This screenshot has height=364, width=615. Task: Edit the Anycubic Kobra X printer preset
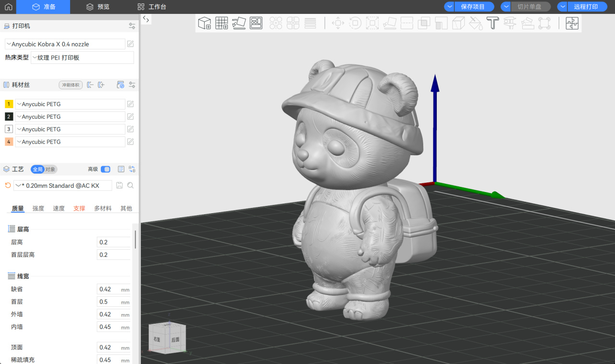coord(130,44)
